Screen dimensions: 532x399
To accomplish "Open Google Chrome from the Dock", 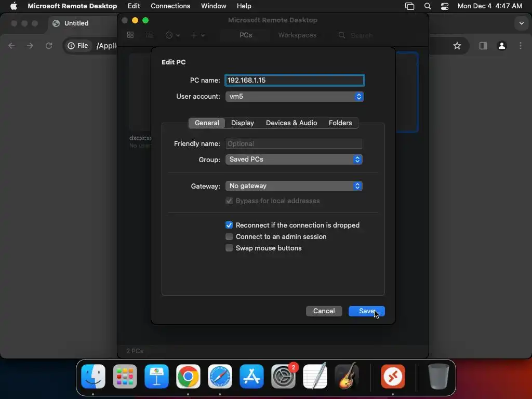I will (x=188, y=376).
